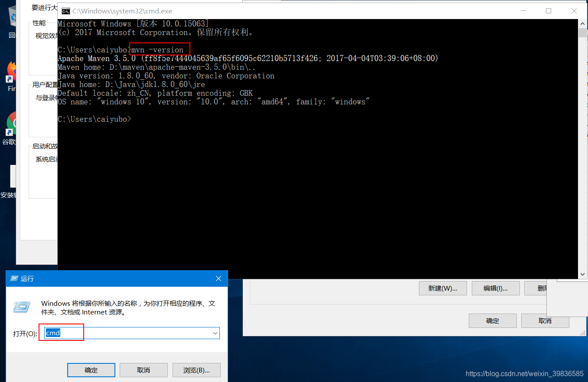Click cmd scrollbar up arrow
This screenshot has height=382, width=588.
[582, 23]
